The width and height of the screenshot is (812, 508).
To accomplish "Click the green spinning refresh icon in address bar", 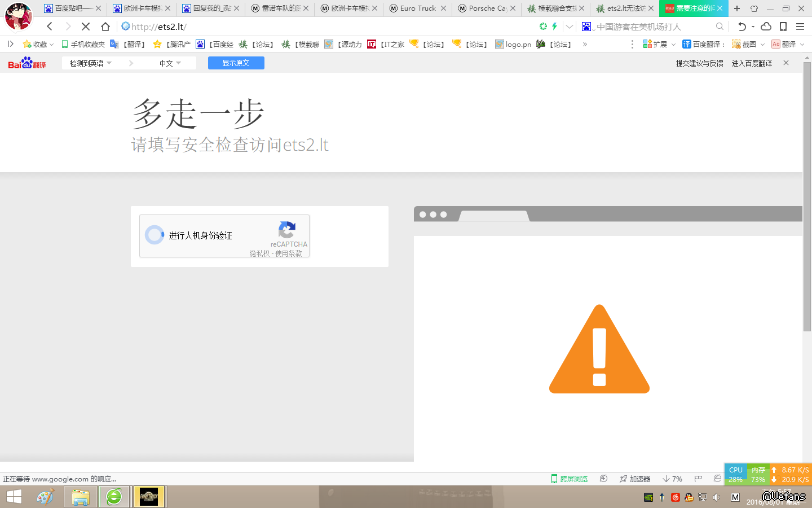I will point(543,27).
